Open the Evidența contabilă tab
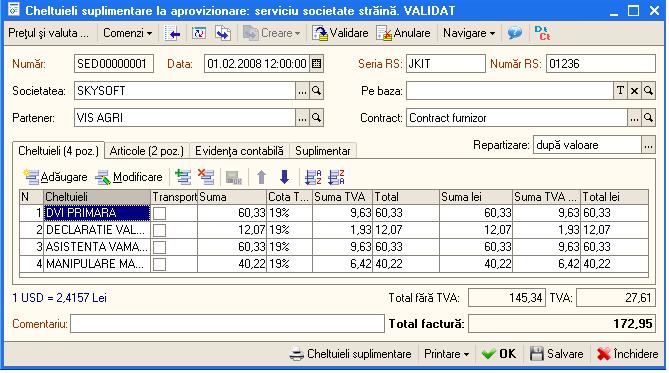The height and width of the screenshot is (373, 669). tap(239, 151)
